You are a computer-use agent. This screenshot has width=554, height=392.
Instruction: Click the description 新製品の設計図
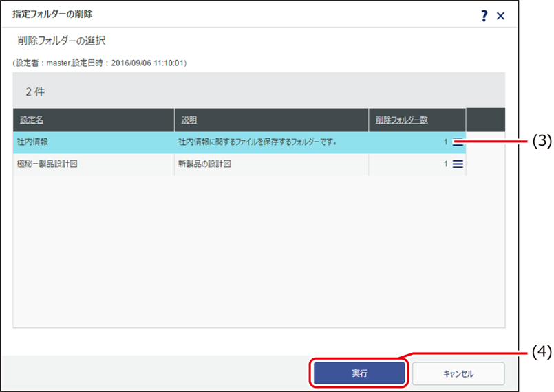click(x=204, y=164)
